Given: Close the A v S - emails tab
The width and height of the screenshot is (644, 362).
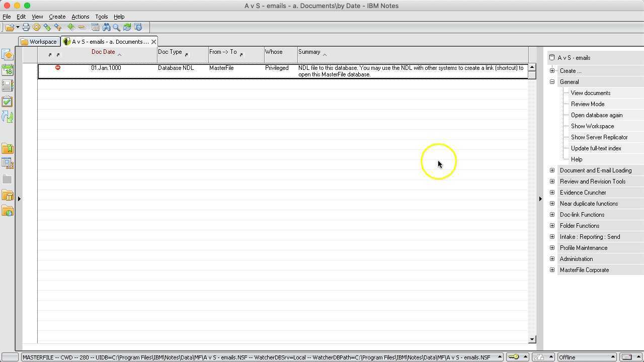Looking at the screenshot, I should 153,42.
